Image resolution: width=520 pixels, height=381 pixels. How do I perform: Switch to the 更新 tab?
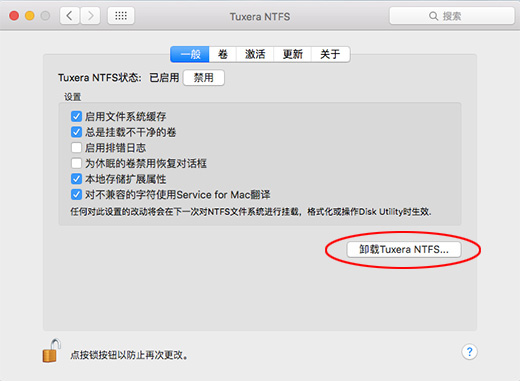pos(292,54)
